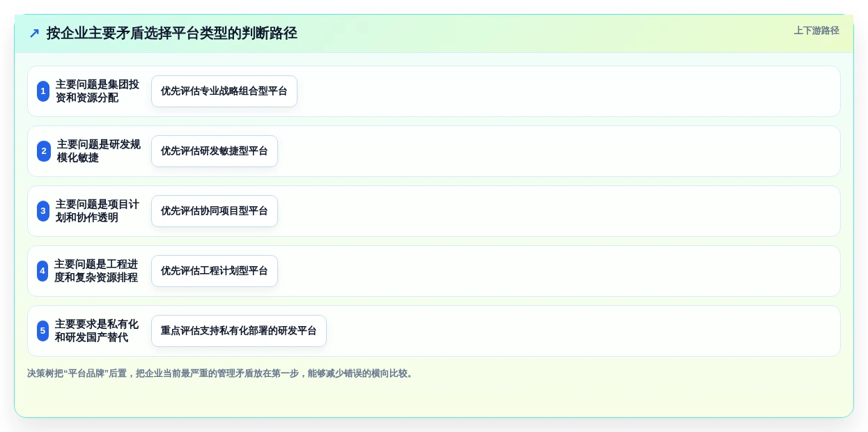The height and width of the screenshot is (432, 868).
Task: Click step badge number 2
Action: (44, 151)
